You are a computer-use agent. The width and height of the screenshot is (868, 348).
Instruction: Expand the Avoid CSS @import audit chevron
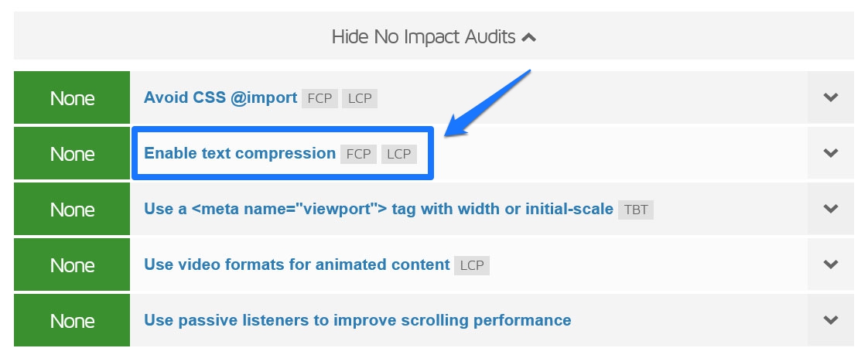[830, 97]
